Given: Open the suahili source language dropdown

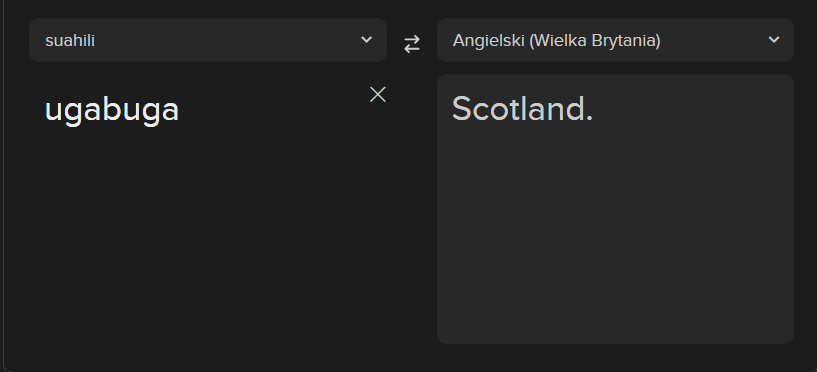Looking at the screenshot, I should pyautogui.click(x=208, y=40).
